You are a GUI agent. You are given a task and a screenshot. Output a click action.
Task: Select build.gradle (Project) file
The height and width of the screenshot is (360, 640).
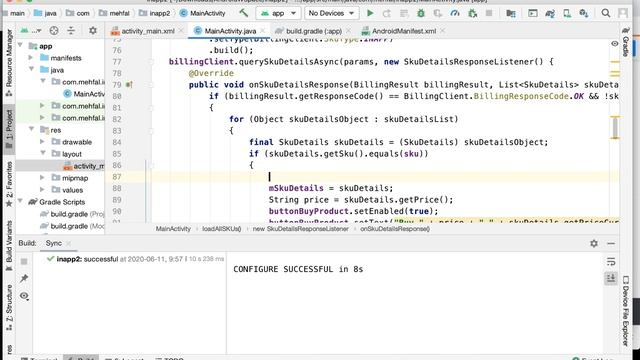72,214
